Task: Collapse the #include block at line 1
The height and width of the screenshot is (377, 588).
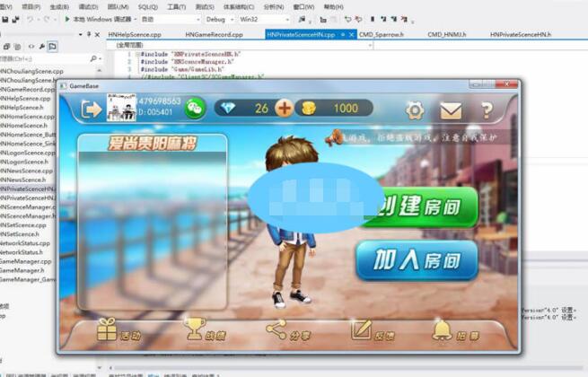Action: pos(137,55)
